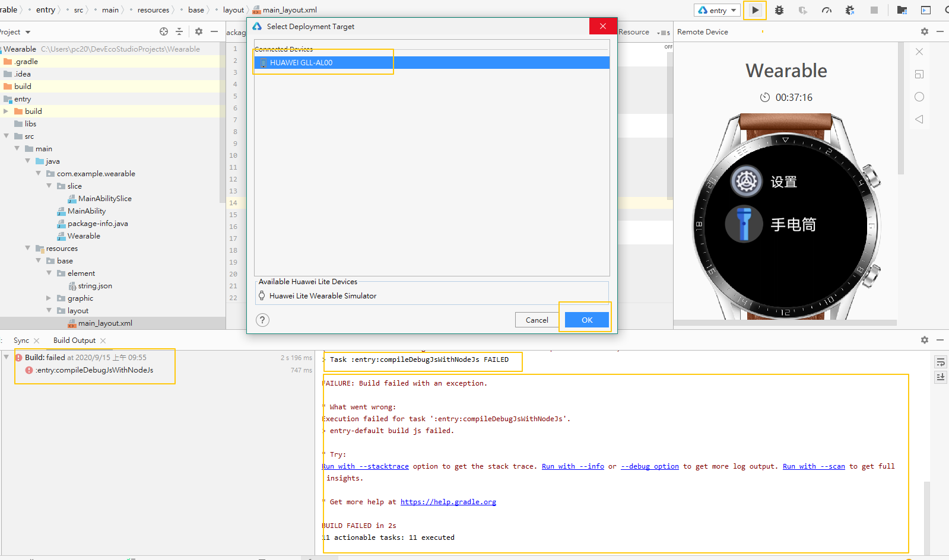
Task: Open MainAbilitySlice in the tree
Action: (x=104, y=199)
